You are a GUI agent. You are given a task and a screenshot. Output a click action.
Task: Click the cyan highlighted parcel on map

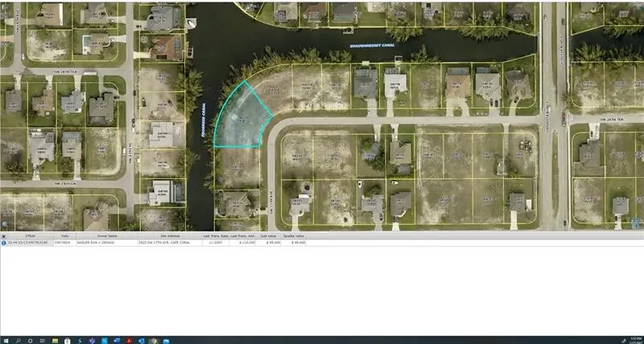click(242, 119)
